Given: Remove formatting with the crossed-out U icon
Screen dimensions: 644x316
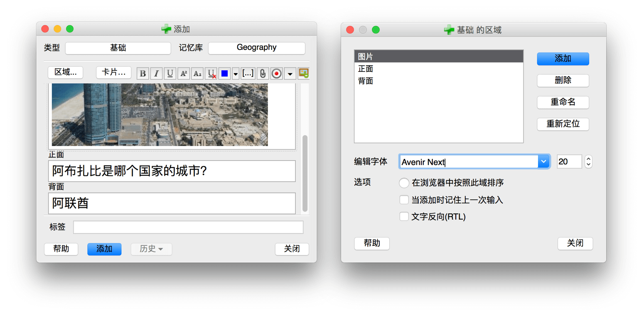Looking at the screenshot, I should 211,74.
